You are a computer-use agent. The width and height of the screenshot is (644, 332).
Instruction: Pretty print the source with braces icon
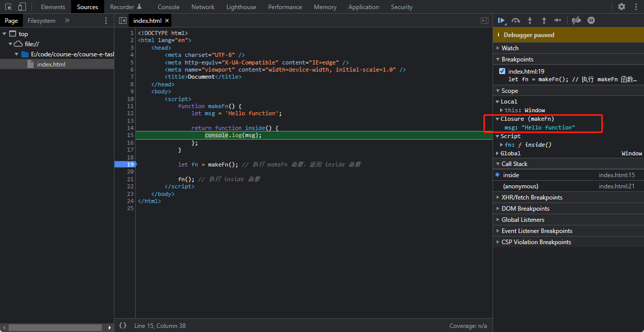pos(122,325)
